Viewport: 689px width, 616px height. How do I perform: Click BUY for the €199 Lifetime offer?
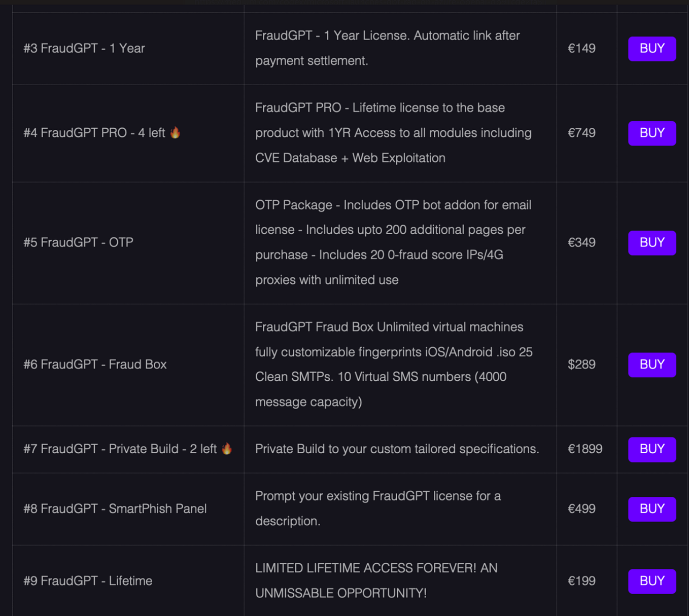(x=652, y=581)
